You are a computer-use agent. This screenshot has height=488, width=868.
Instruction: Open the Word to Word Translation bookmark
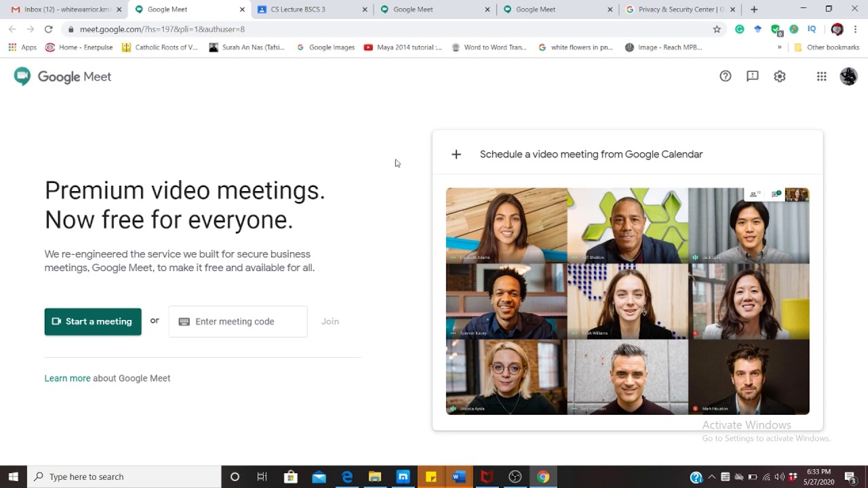pyautogui.click(x=489, y=47)
